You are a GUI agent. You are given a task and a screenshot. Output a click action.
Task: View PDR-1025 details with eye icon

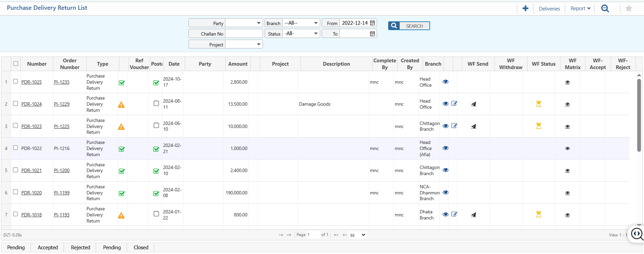(x=446, y=82)
